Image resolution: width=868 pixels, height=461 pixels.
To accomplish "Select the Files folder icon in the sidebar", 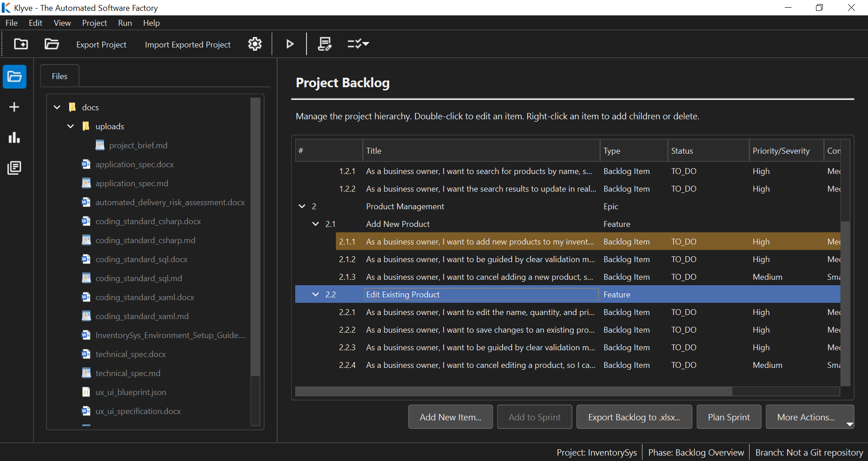I will click(x=14, y=77).
